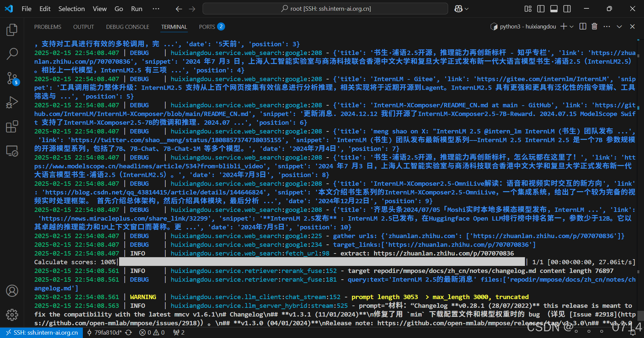Open the Search view in activity bar
Image resolution: width=644 pixels, height=338 pixels.
[x=12, y=54]
